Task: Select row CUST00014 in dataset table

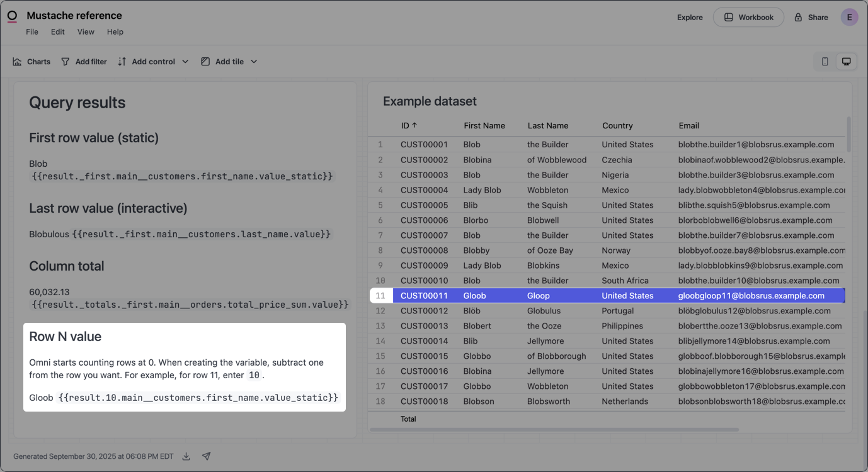Action: click(424, 341)
